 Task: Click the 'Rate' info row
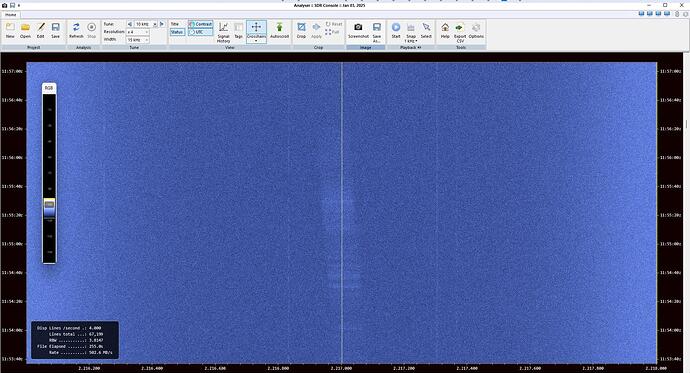80,353
